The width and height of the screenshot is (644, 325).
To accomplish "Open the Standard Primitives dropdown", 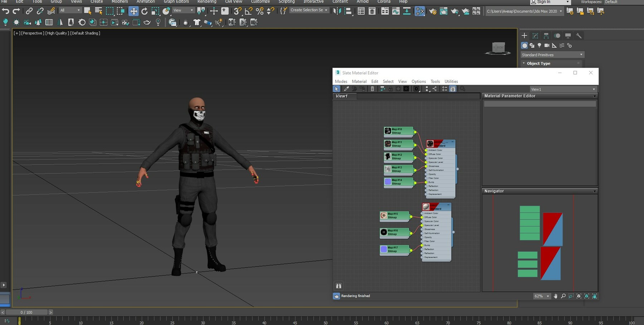I will [x=552, y=54].
